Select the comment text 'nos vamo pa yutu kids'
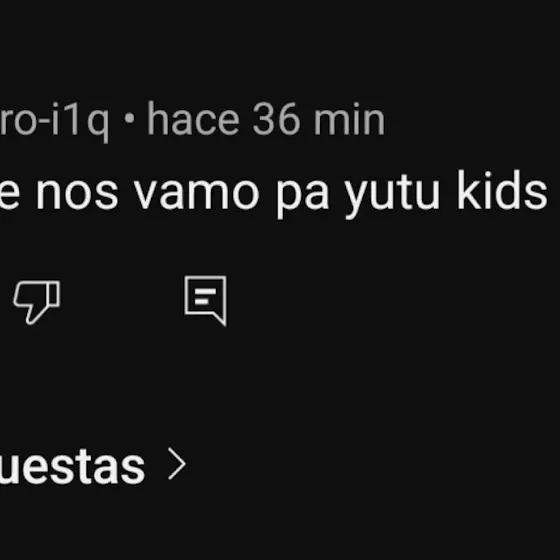The width and height of the screenshot is (560, 560). pos(291,193)
